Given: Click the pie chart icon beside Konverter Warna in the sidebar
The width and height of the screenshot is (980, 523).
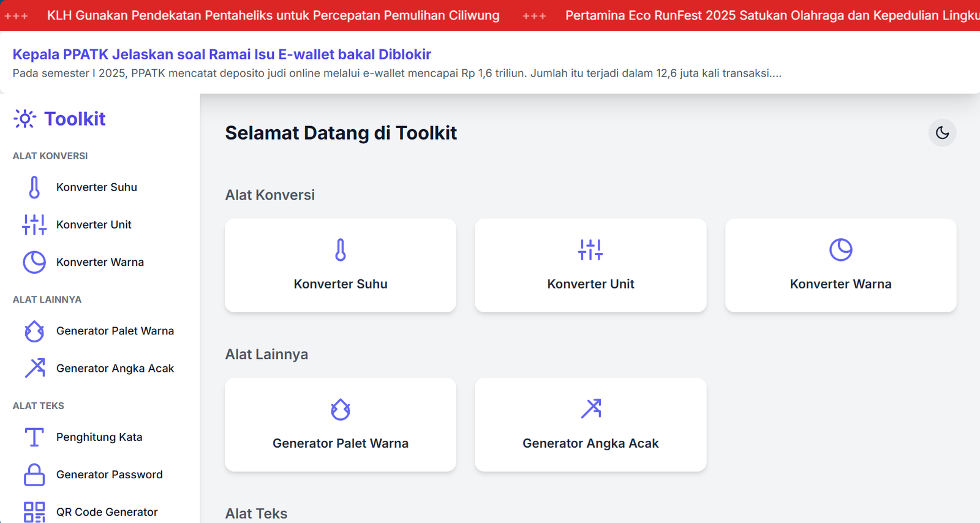Looking at the screenshot, I should click(x=34, y=262).
